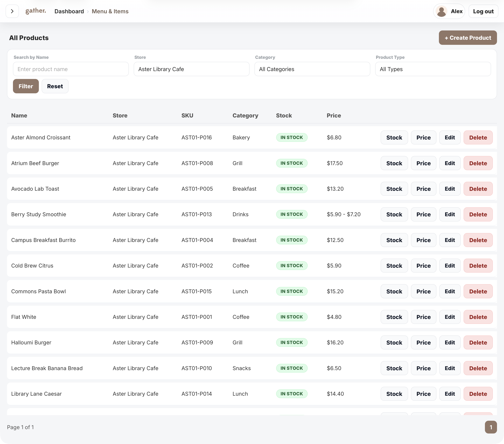Change Price of Atrium Beef Burger
Viewport: 504px width, 444px height.
(423, 163)
